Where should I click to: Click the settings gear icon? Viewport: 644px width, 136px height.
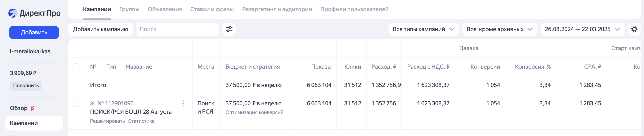click(x=635, y=29)
